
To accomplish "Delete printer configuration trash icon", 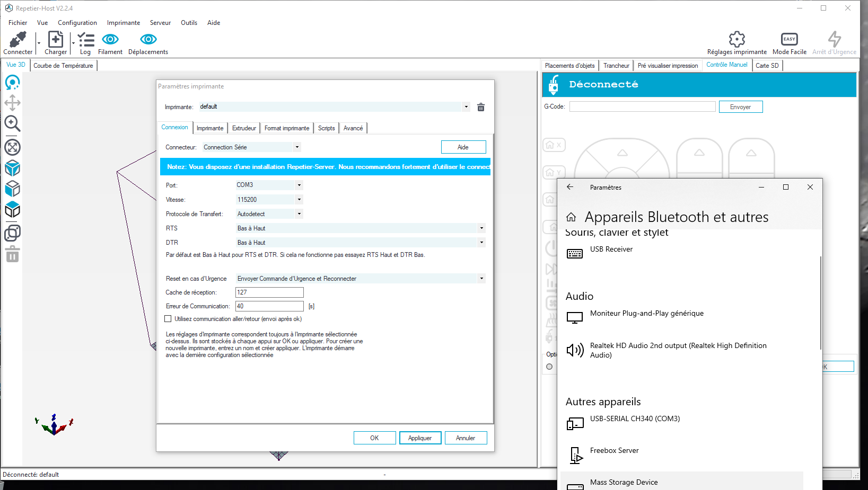I will click(x=481, y=107).
